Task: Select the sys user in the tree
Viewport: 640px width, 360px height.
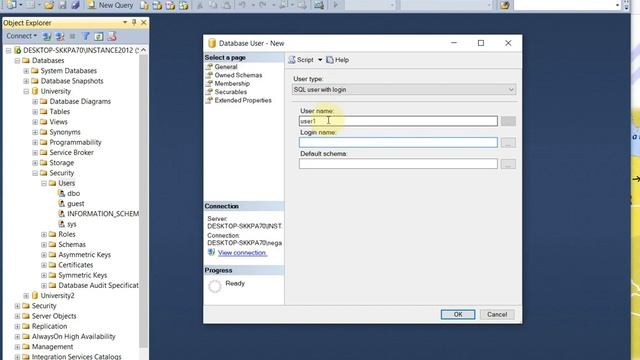Action: point(71,224)
